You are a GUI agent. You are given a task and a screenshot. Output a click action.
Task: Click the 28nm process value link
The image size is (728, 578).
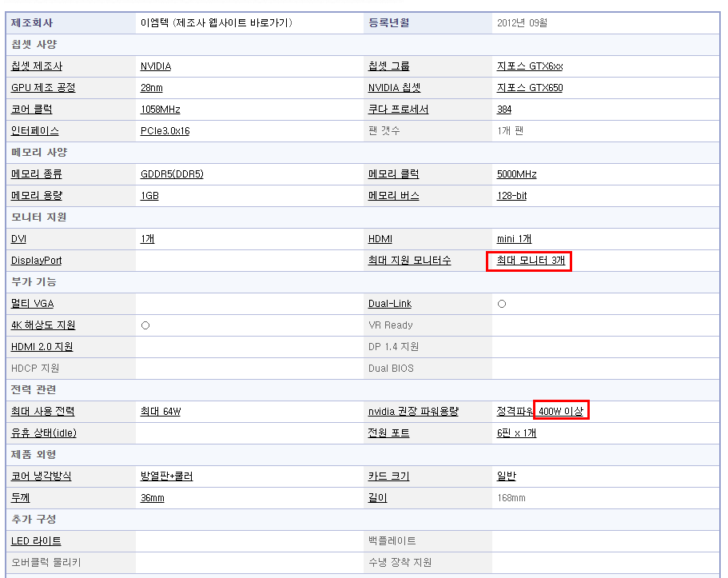pyautogui.click(x=152, y=88)
